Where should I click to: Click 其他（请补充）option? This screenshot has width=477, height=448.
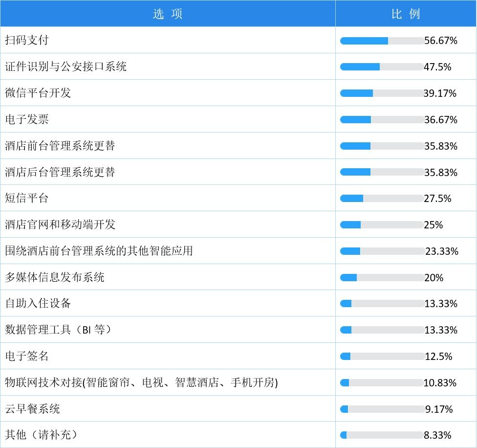41,435
